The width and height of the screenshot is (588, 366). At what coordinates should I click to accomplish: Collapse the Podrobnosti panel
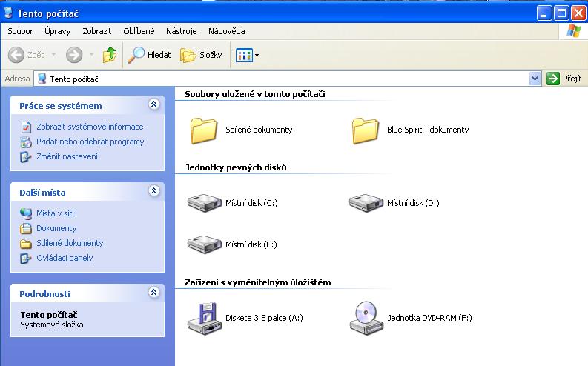[x=153, y=293]
